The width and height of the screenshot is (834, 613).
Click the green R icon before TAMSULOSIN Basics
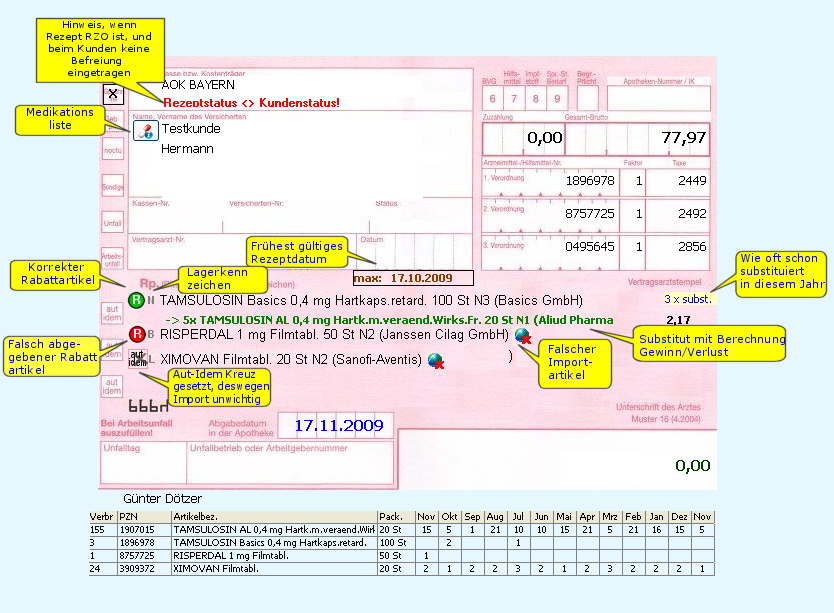136,301
